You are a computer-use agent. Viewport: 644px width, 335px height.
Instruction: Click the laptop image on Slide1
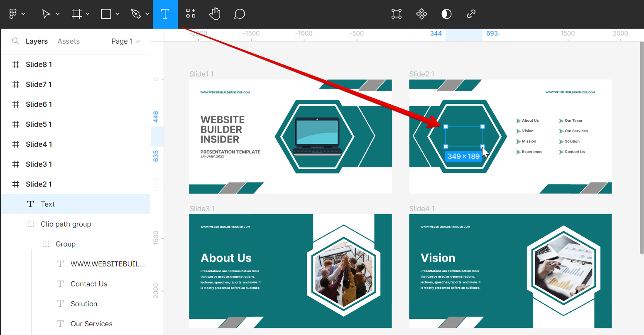317,136
